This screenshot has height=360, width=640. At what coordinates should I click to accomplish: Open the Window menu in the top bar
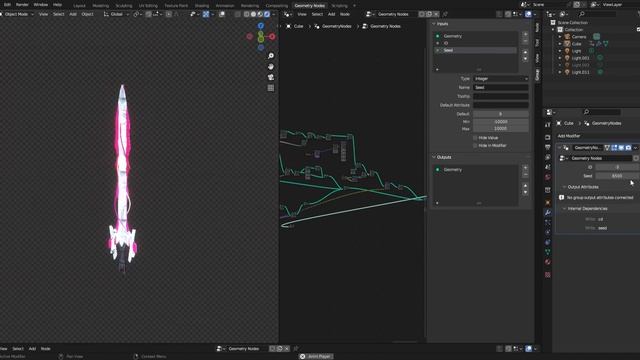click(40, 4)
